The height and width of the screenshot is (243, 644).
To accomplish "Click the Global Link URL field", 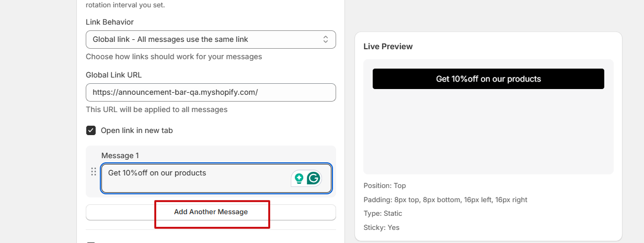I will (x=211, y=92).
